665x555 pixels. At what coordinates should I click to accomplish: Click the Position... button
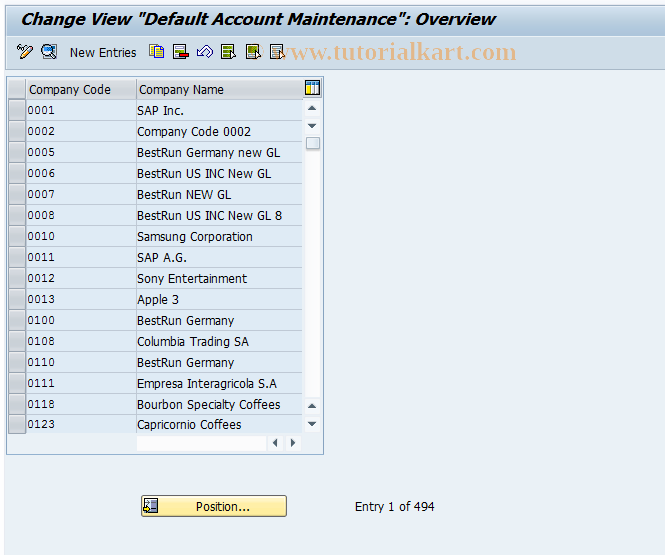[214, 506]
